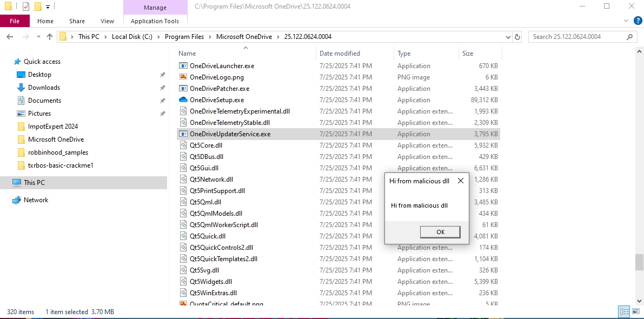Go back with the Back arrow

(x=10, y=37)
